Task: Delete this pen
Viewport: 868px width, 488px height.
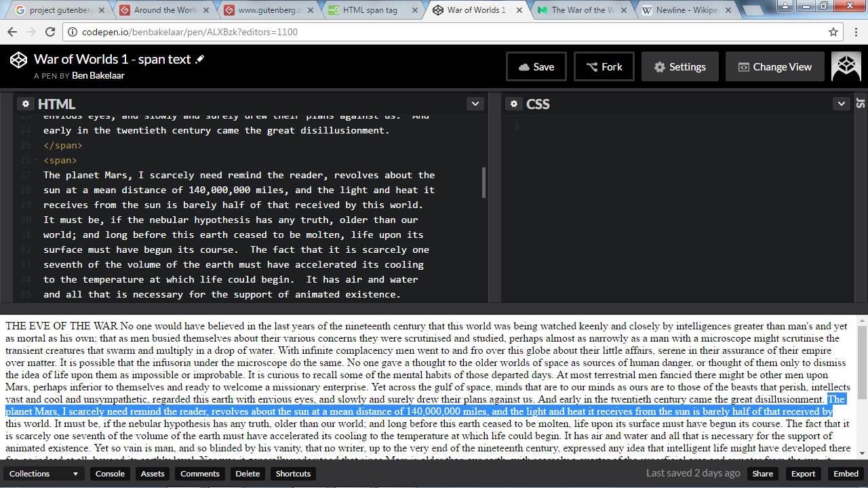Action: 248,474
